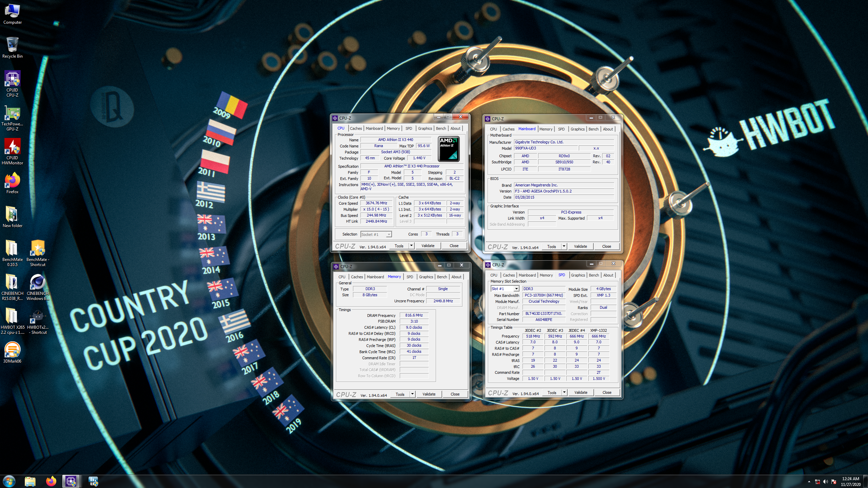Select the 3DMark06 desktop icon
The height and width of the screenshot is (488, 868).
tap(13, 352)
